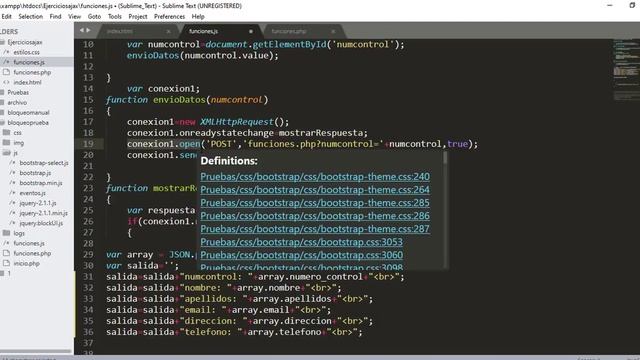The image size is (640, 360).
Task: Click 'array.email' on line 34
Action: click(x=260, y=310)
